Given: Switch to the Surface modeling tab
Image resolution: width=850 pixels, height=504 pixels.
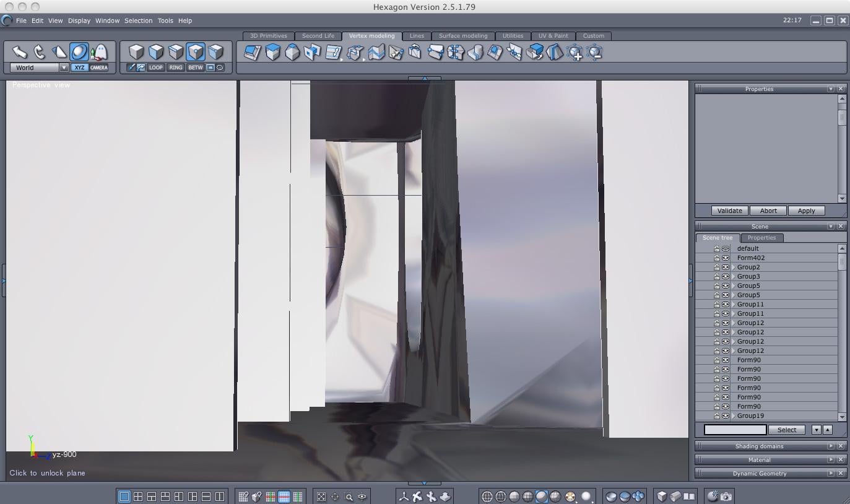Looking at the screenshot, I should [x=463, y=36].
